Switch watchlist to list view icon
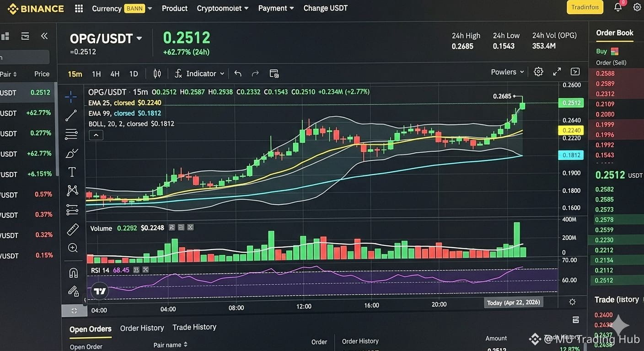644x351 pixels. (x=25, y=36)
